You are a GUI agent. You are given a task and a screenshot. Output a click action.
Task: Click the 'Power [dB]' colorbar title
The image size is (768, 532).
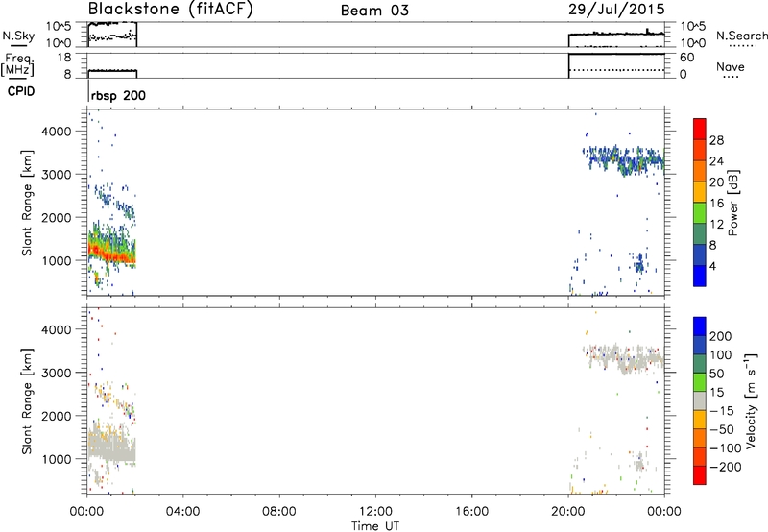coord(733,203)
